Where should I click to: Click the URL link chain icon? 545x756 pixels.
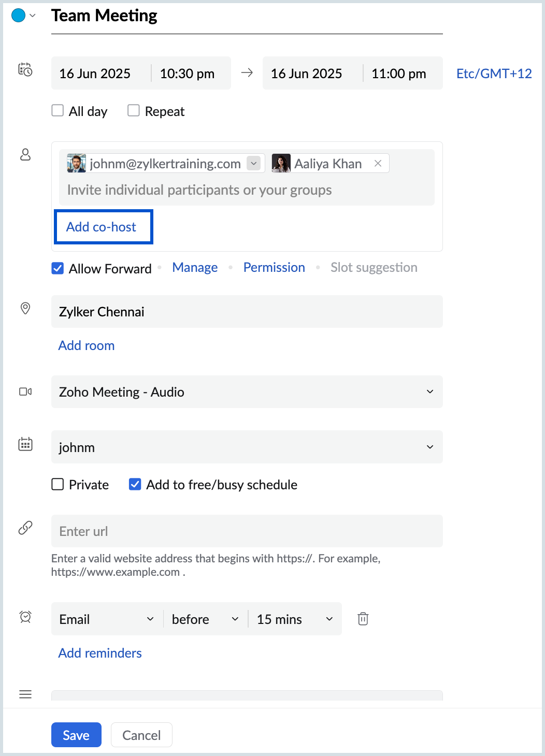(25, 528)
